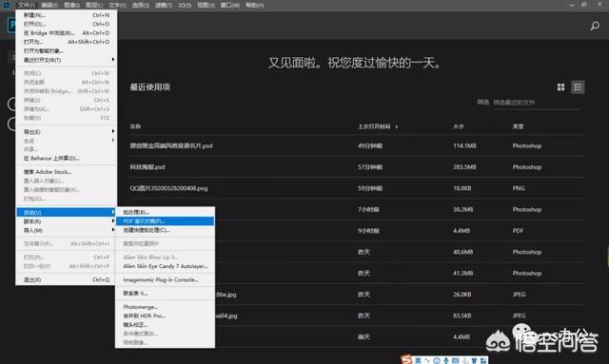609x364 pixels.
Task: Select 镜头校正... in the submenu
Action: pos(165,324)
